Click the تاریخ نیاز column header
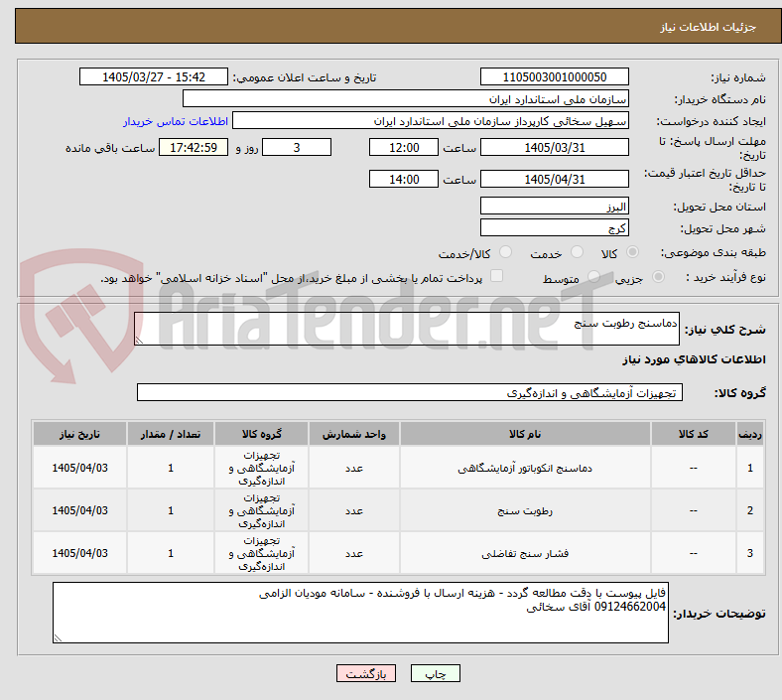The image size is (782, 700). [x=79, y=434]
